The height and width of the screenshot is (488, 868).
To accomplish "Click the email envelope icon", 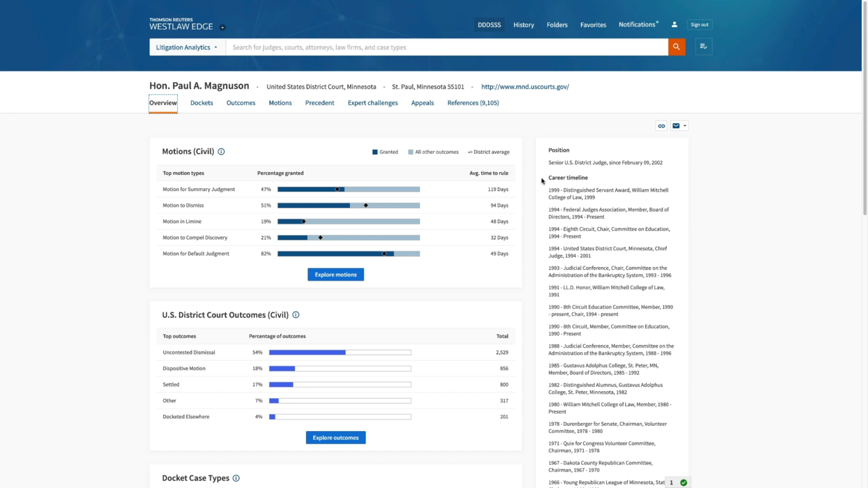I will coord(676,126).
